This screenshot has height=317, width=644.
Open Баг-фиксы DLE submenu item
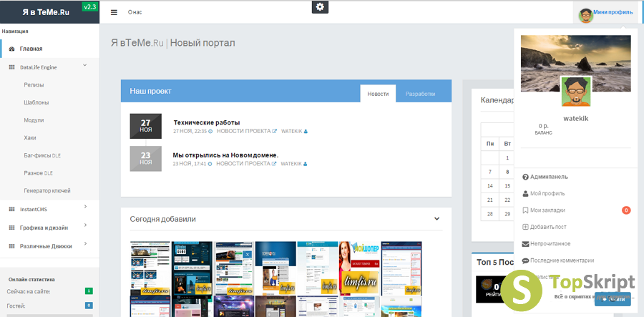(x=42, y=155)
